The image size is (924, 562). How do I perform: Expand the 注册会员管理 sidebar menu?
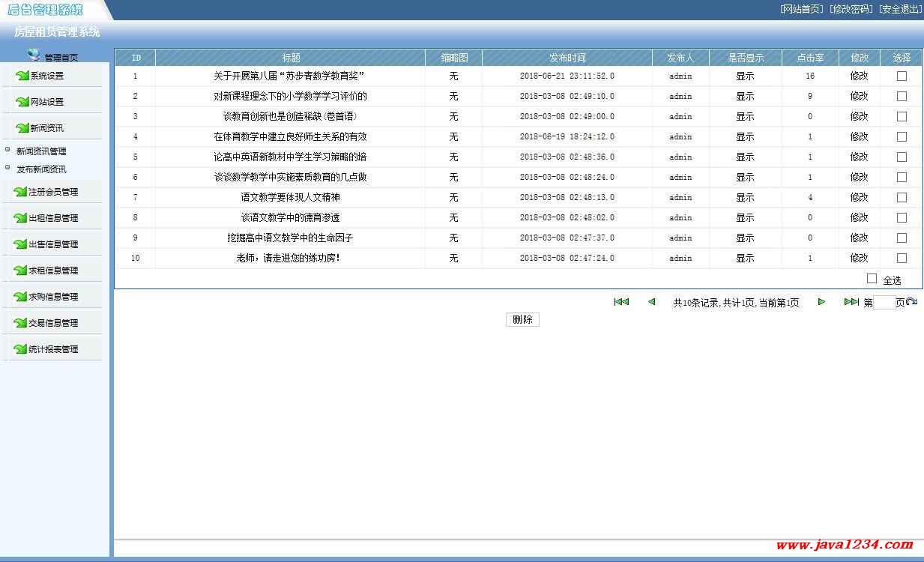pos(52,192)
